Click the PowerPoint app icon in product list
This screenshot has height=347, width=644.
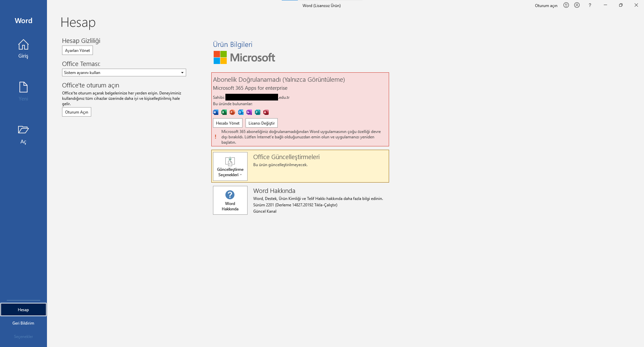tap(232, 112)
